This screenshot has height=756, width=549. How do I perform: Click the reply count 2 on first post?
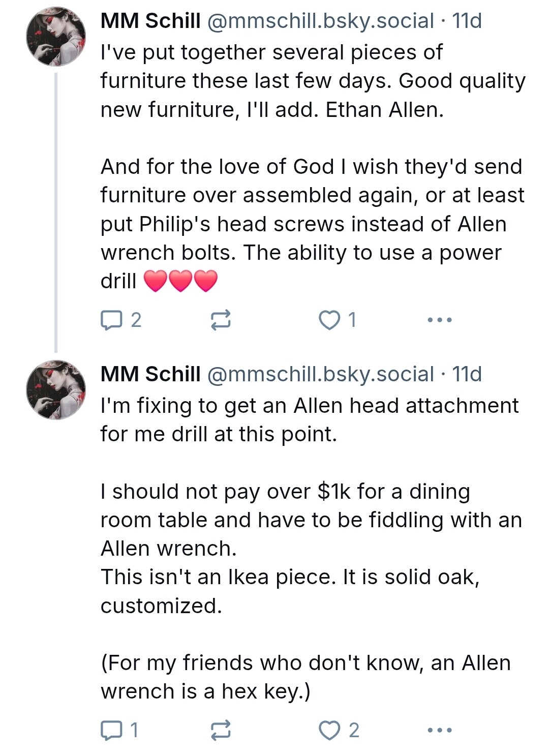click(136, 320)
